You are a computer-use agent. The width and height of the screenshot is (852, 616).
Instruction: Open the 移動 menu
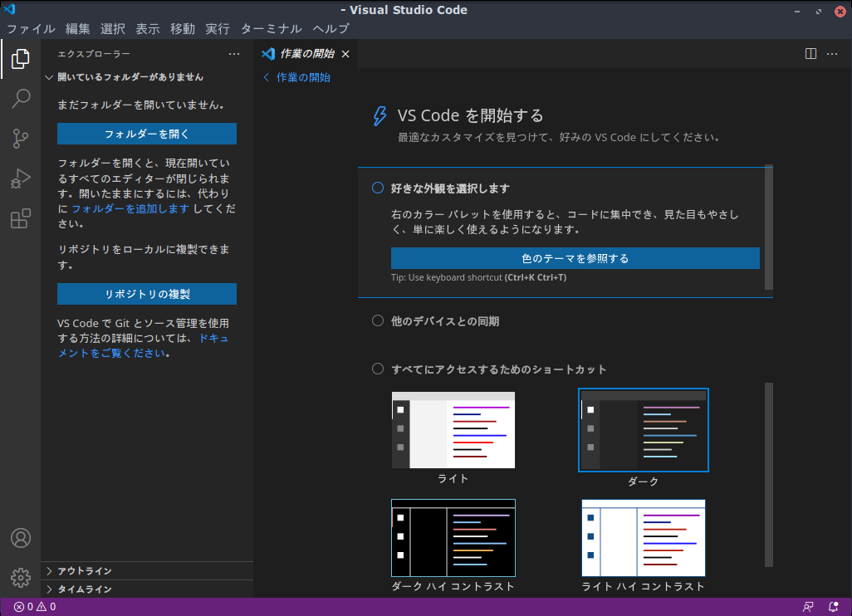pos(182,29)
